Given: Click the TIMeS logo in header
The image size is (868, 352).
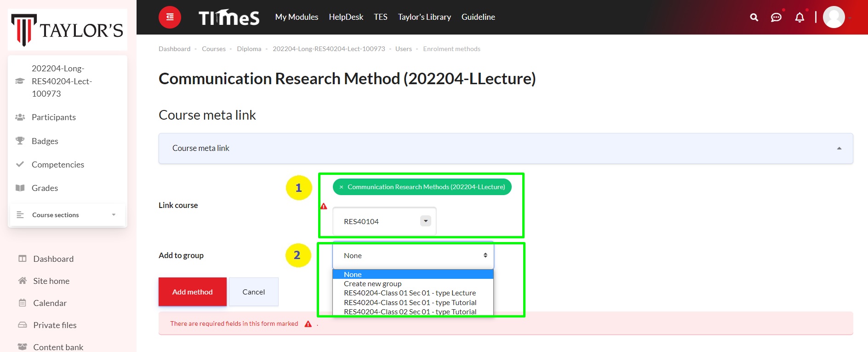Looking at the screenshot, I should tap(229, 17).
